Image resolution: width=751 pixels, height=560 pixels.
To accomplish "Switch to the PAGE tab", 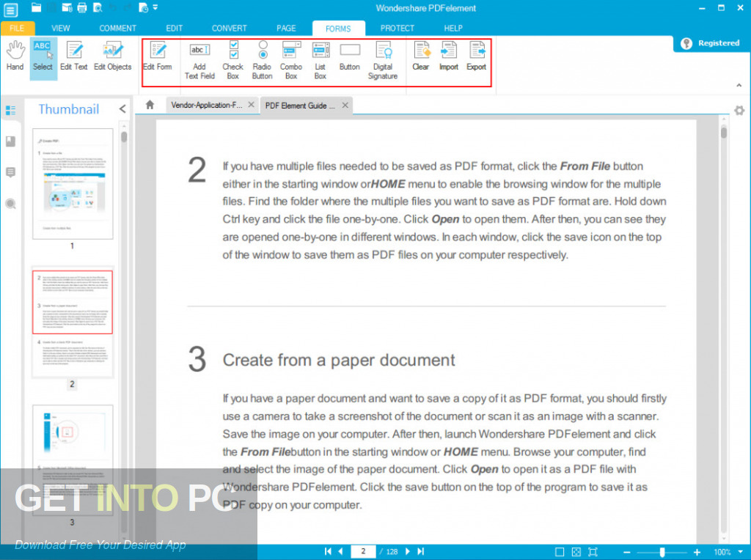I will pos(287,29).
